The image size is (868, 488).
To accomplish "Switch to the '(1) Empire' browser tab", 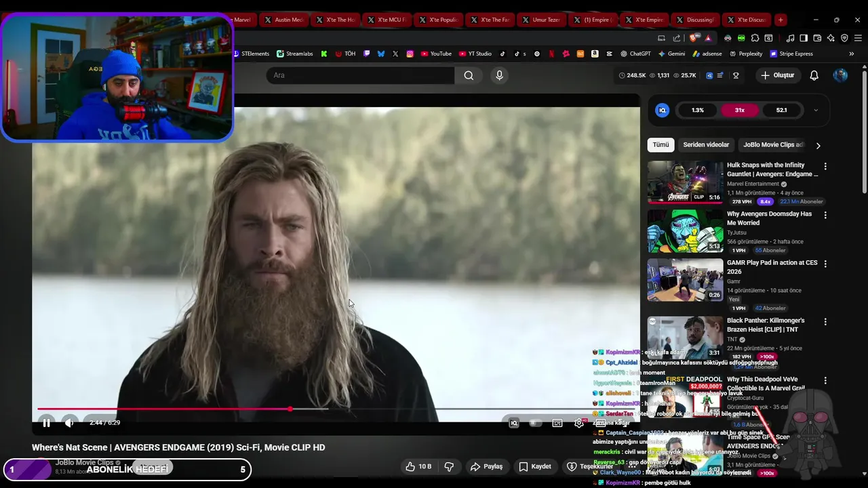I will click(x=593, y=20).
